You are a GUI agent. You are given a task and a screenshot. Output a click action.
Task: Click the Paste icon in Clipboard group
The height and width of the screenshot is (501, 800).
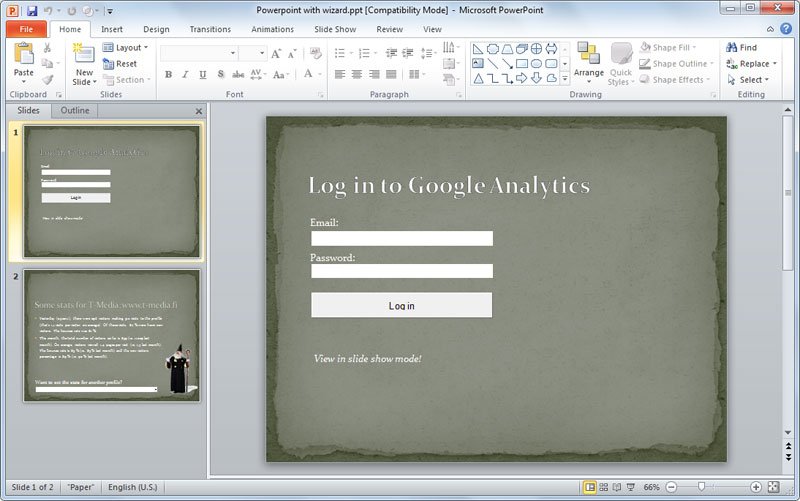tap(23, 56)
